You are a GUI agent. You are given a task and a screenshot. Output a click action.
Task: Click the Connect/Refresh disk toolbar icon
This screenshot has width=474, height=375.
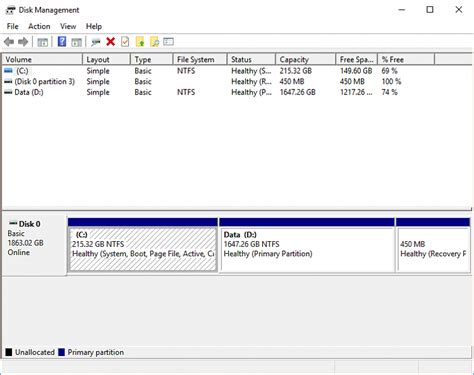[96, 42]
